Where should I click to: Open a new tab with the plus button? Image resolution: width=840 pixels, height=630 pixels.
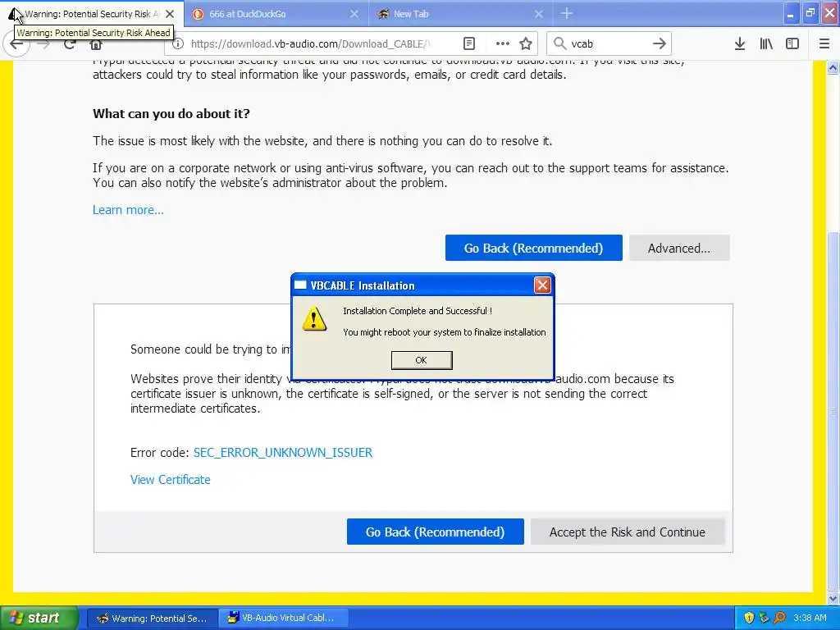click(567, 14)
